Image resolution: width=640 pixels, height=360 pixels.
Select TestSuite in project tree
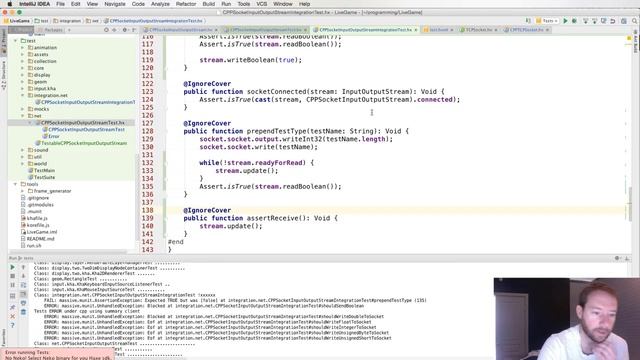click(x=44, y=177)
